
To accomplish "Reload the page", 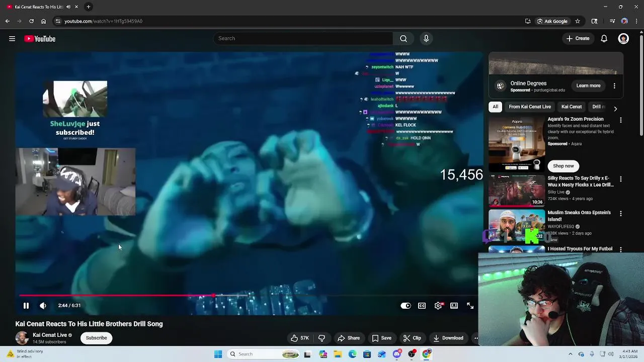I will 31,21.
